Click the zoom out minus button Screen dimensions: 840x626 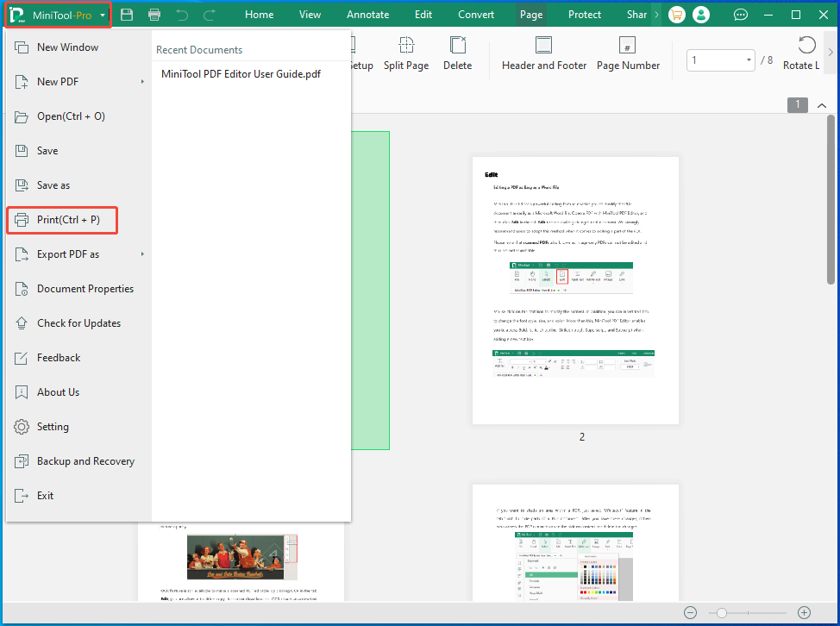690,612
